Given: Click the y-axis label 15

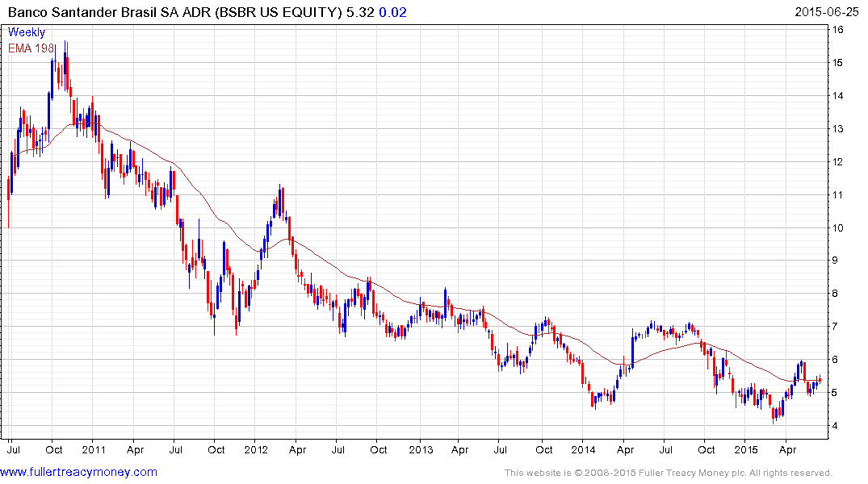Looking at the screenshot, I should [837, 62].
